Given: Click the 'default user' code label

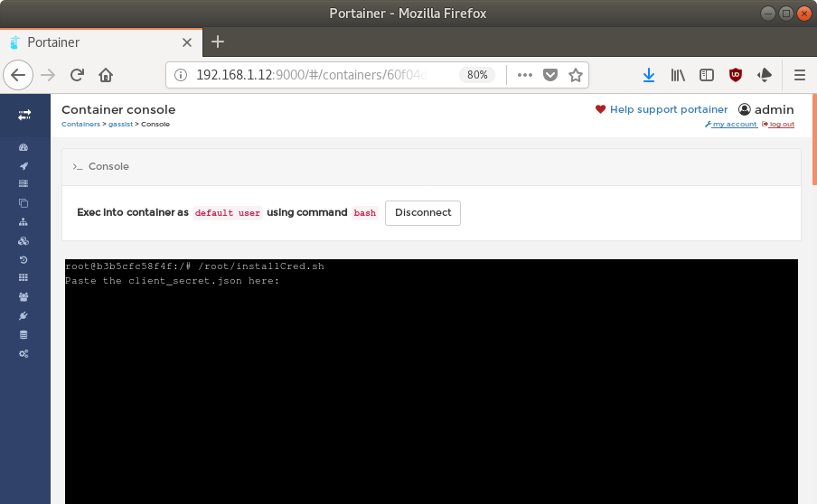Looking at the screenshot, I should pyautogui.click(x=227, y=213).
